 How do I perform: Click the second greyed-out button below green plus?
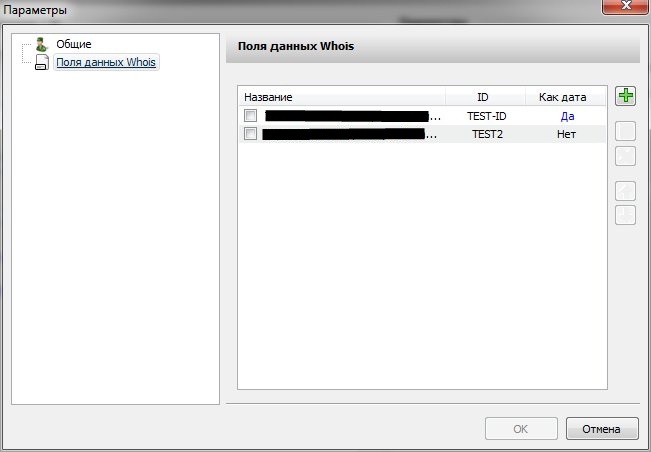626,155
